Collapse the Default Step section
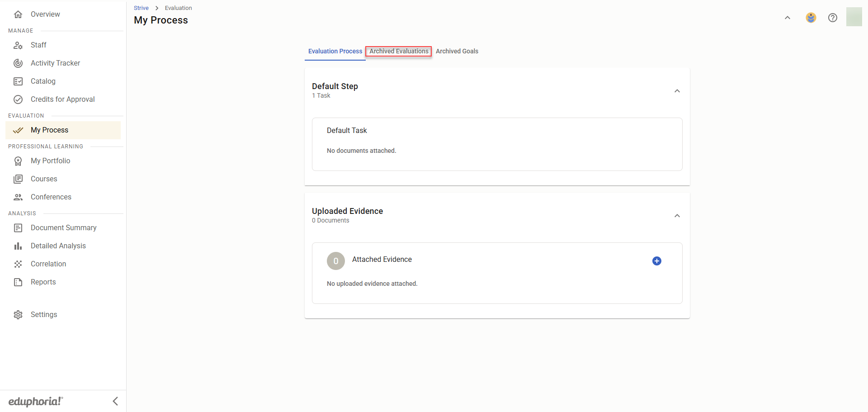This screenshot has width=868, height=412. pyautogui.click(x=677, y=91)
